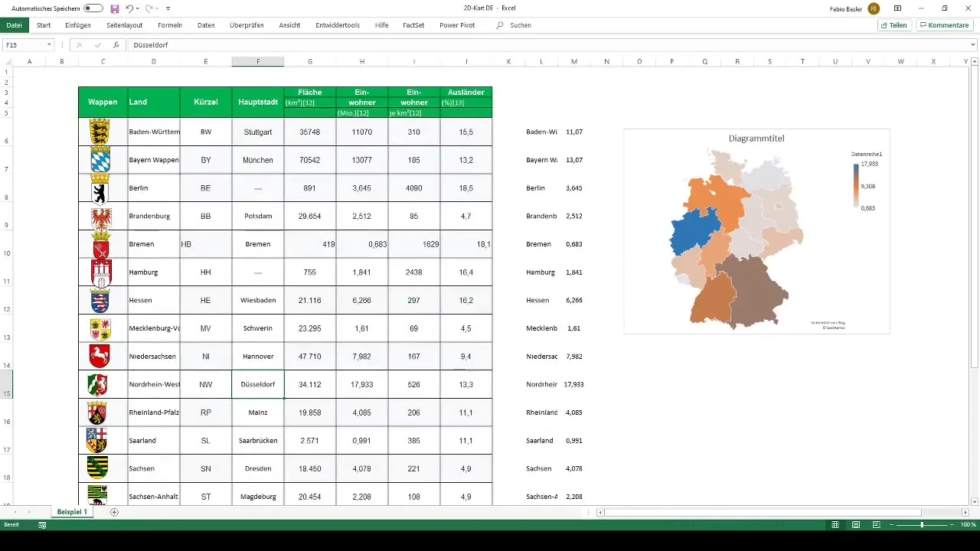
Task: Click the Teilen share button
Action: point(893,25)
